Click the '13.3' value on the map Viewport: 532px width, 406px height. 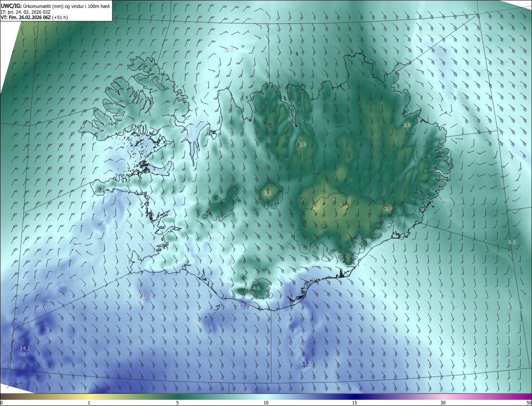(305, 363)
